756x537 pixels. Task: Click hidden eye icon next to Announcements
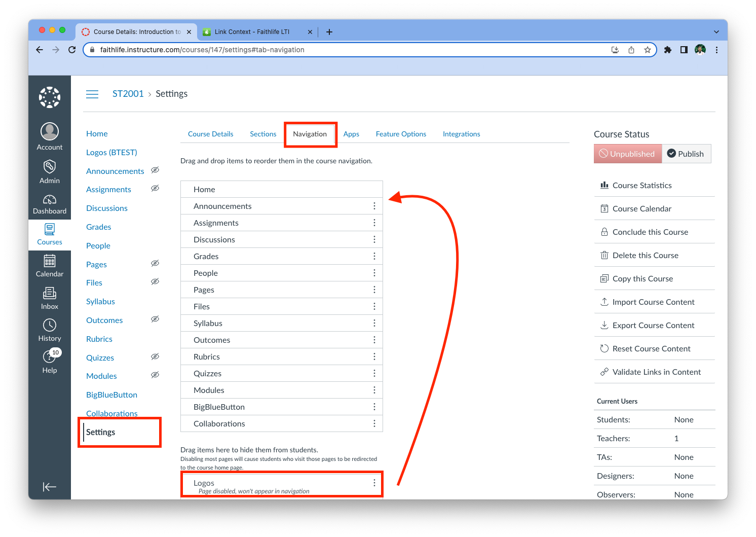click(x=155, y=170)
